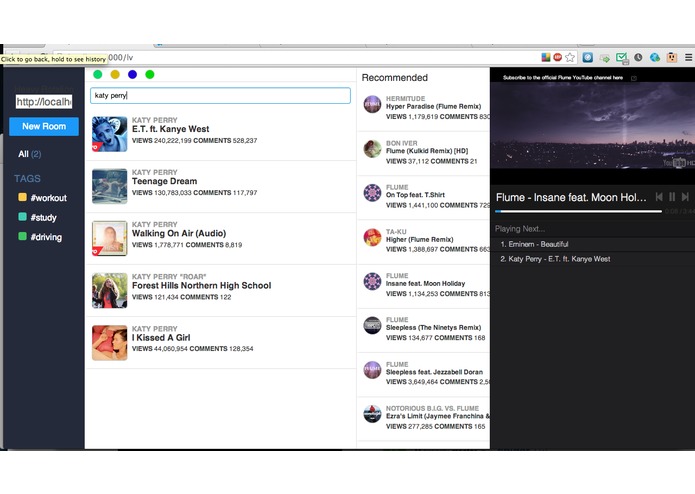Click the YouTube video player
The width and height of the screenshot is (695, 494).
[x=593, y=125]
